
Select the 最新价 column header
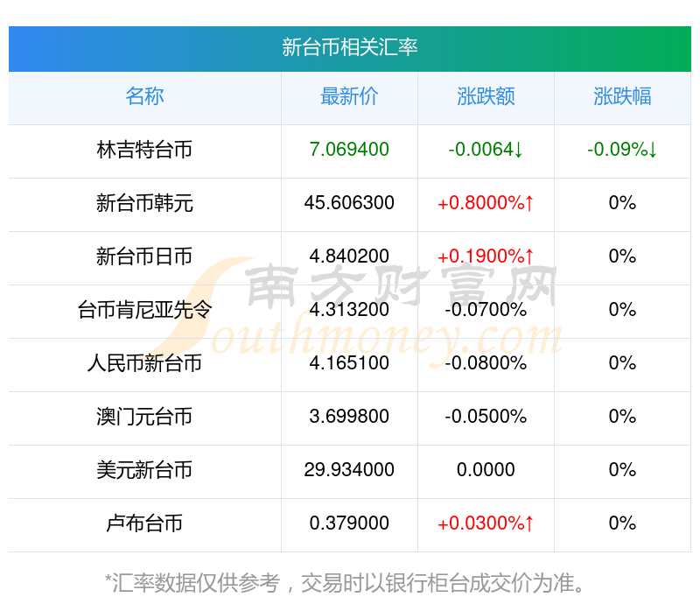tap(349, 96)
